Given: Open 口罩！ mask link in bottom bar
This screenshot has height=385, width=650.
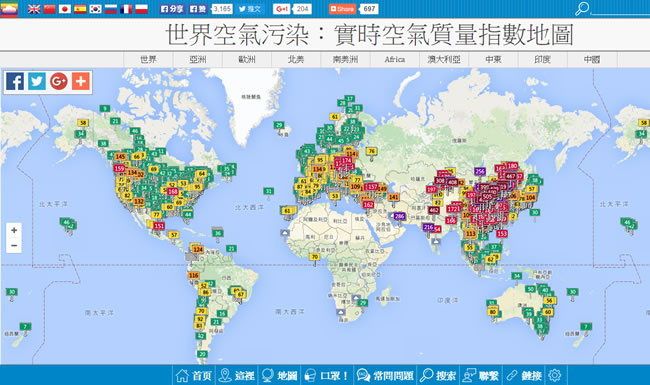Looking at the screenshot, I should coord(327,375).
